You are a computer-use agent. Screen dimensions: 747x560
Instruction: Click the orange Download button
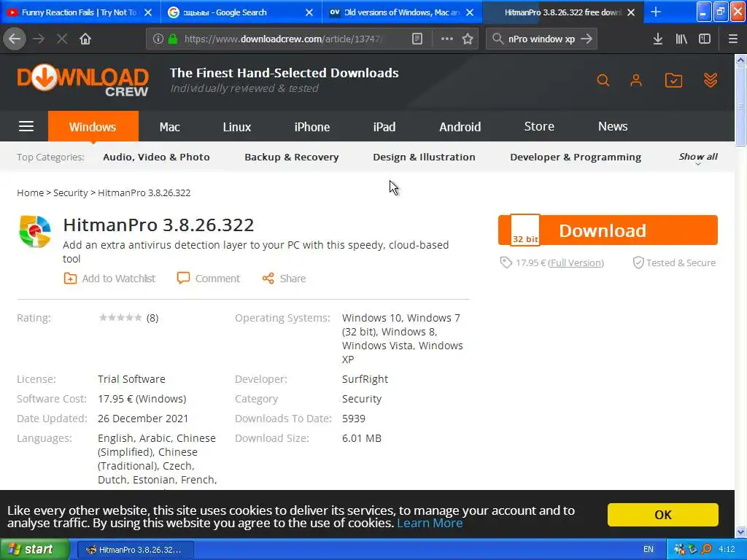pyautogui.click(x=608, y=230)
